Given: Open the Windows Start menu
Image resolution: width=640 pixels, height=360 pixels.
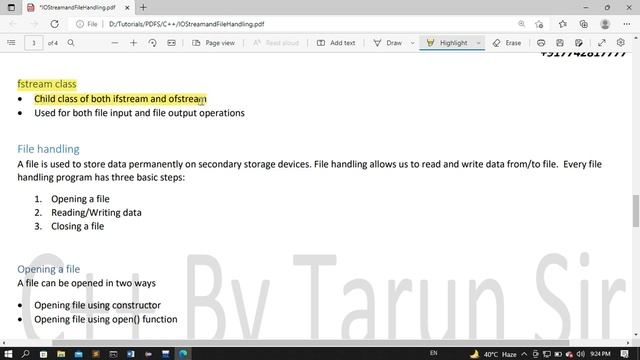Looking at the screenshot, I should (8, 354).
